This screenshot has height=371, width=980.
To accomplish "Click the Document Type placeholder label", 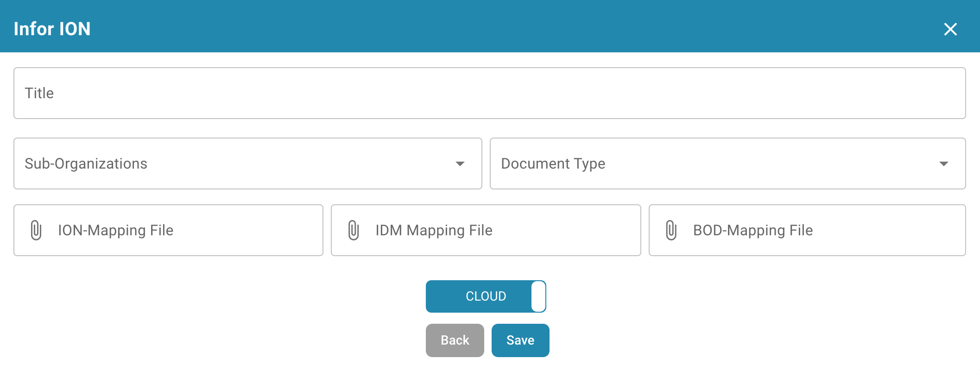I will pos(553,163).
